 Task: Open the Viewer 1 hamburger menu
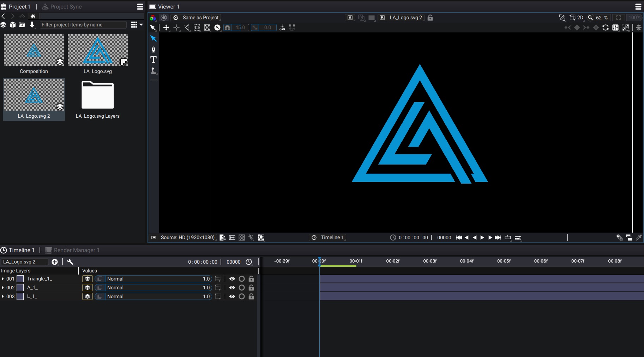(x=638, y=7)
